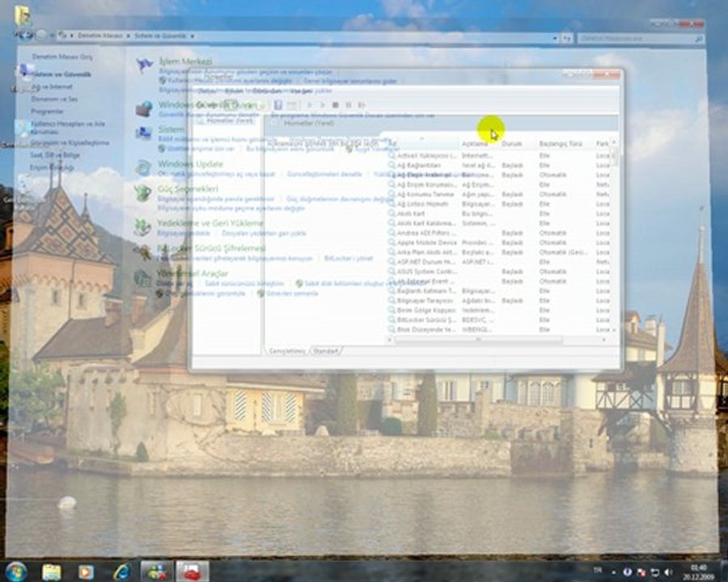Image resolution: width=728 pixels, height=582 pixels.
Task: Launch Windows Media Player from taskbar
Action: tap(86, 571)
